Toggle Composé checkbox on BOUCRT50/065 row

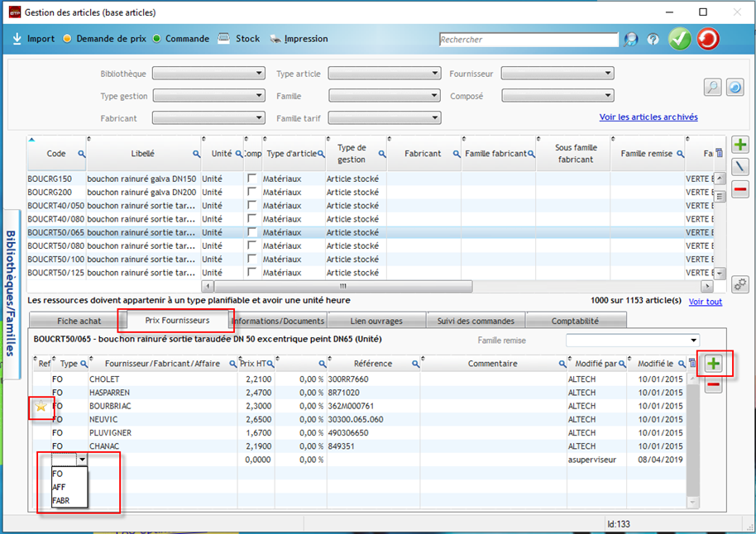click(251, 232)
